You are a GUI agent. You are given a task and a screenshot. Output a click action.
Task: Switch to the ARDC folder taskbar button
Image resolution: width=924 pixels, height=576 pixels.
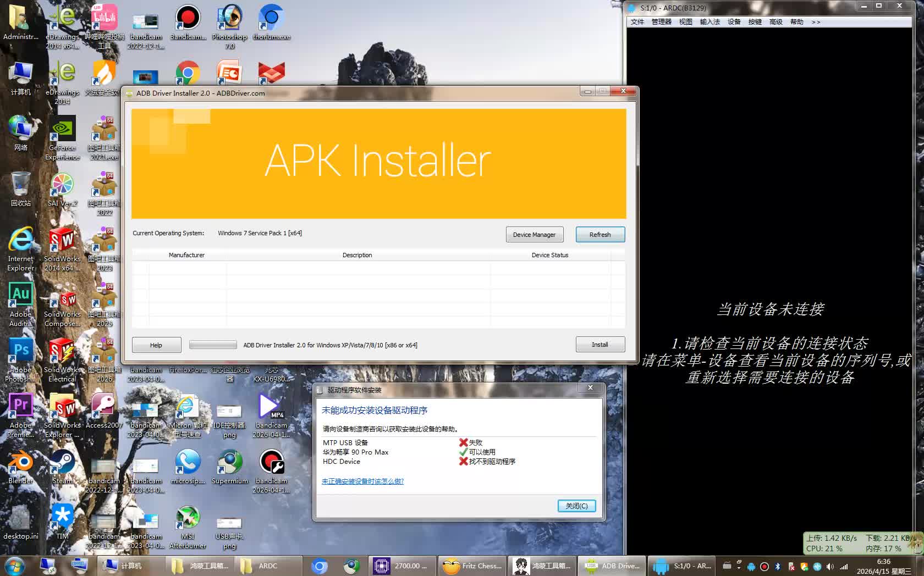click(268, 566)
